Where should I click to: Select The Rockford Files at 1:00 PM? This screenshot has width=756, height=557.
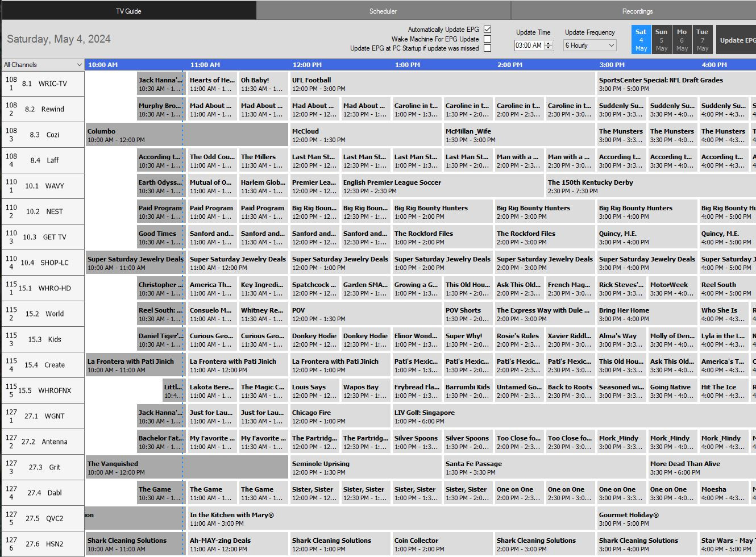[442, 238]
